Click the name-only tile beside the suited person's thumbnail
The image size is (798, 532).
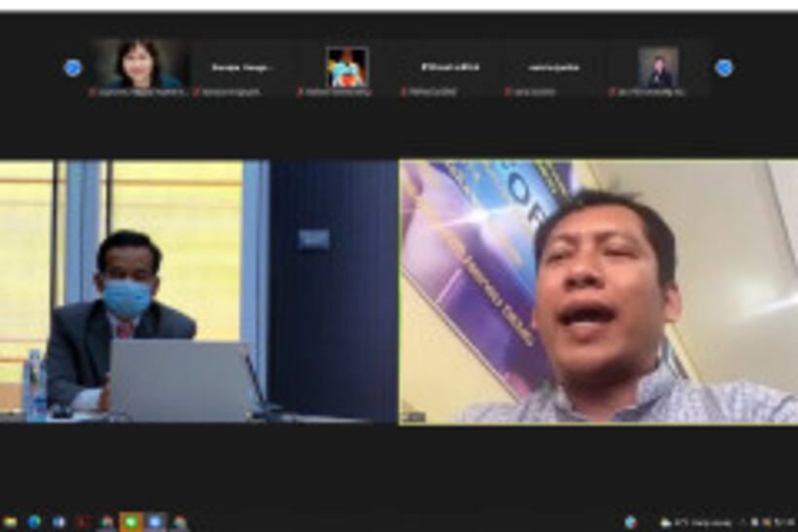pos(554,67)
